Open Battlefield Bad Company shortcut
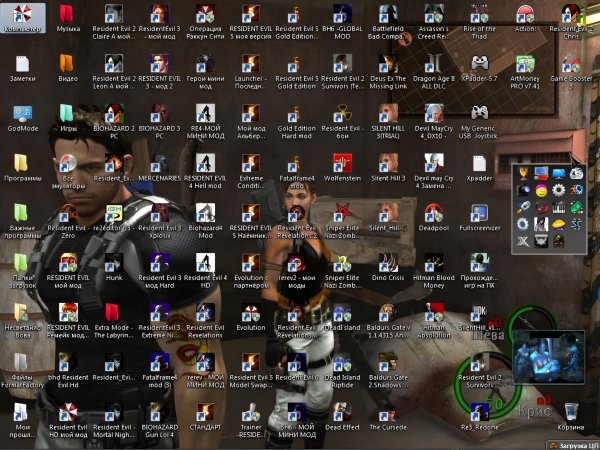The image size is (600, 450). 388,22
